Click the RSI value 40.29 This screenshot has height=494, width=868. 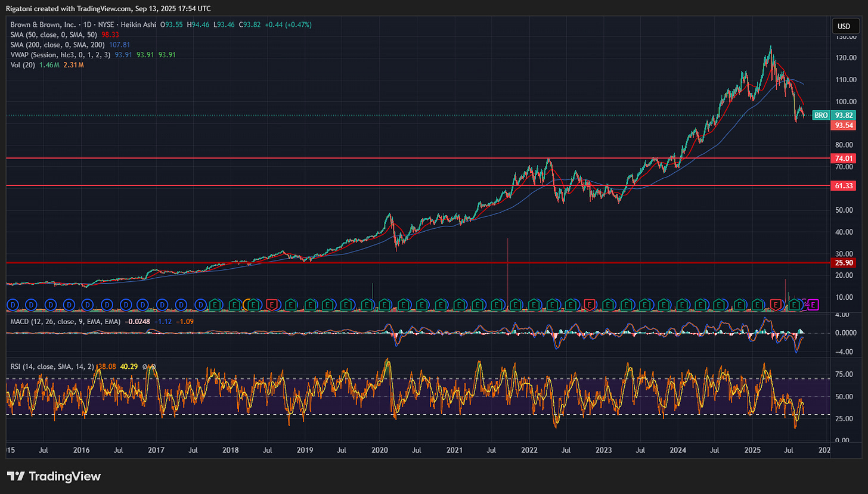[129, 366]
